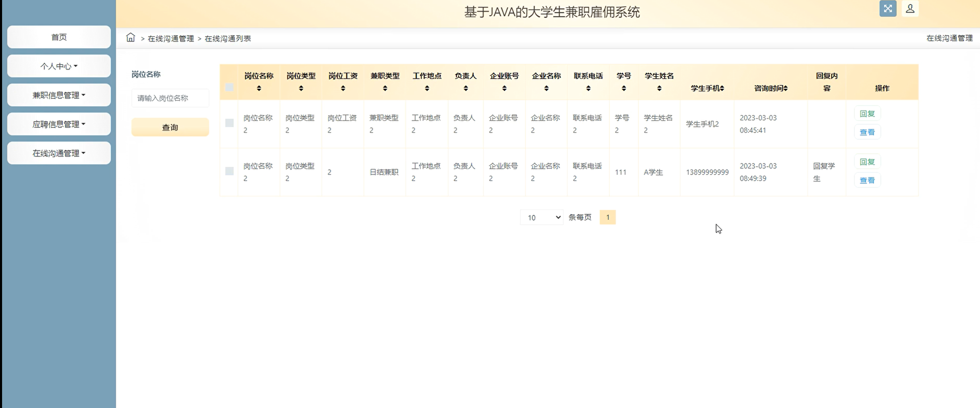This screenshot has height=408, width=980.
Task: Sort by 企业名称 column arrows
Action: point(546,88)
